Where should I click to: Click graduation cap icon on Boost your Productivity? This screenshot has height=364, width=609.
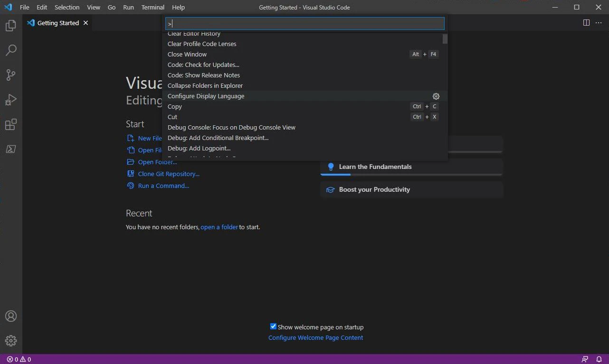[x=331, y=189]
